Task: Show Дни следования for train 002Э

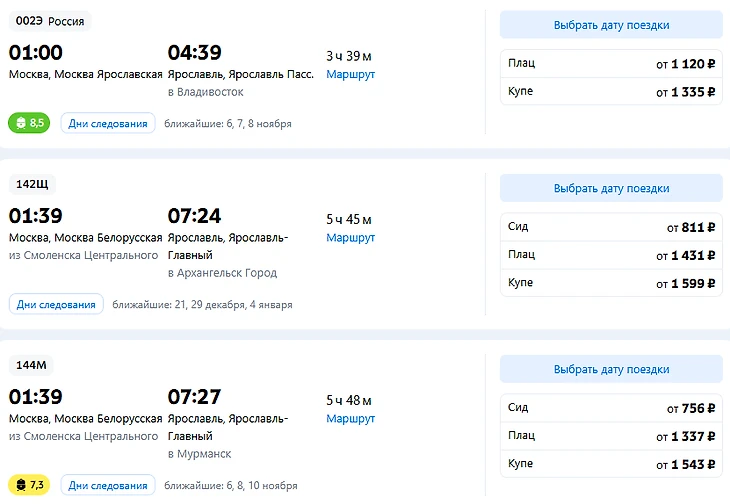Action: pyautogui.click(x=108, y=123)
